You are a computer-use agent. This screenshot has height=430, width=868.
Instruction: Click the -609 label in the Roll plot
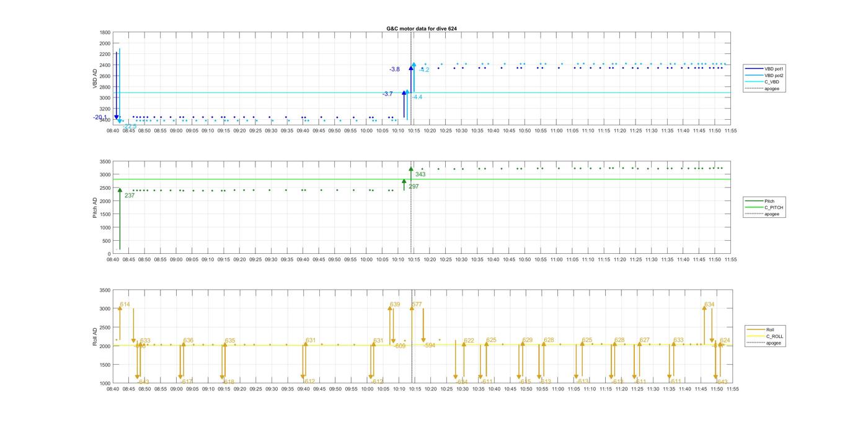click(400, 346)
